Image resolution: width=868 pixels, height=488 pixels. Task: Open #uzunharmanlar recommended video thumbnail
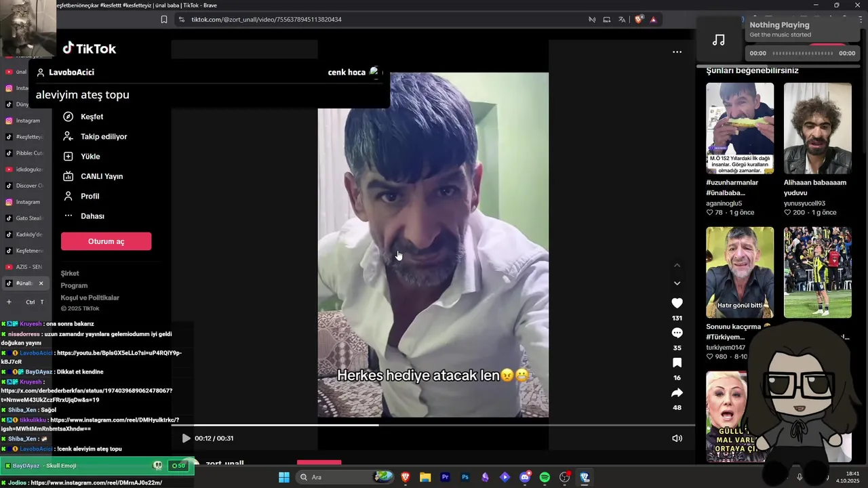740,128
